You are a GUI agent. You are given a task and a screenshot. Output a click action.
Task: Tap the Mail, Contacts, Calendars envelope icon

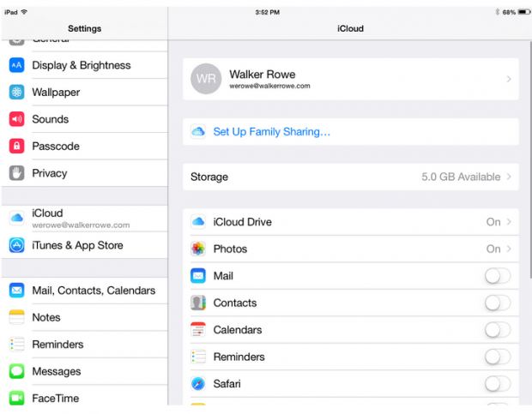pos(16,291)
